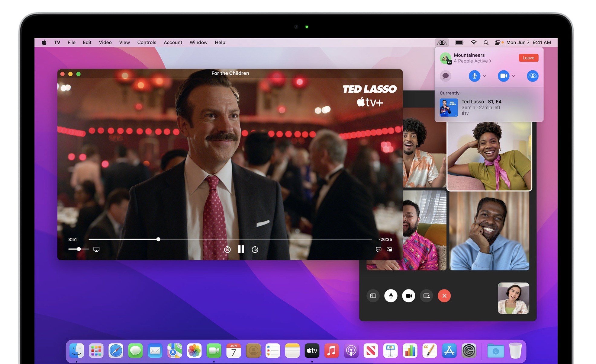This screenshot has width=596, height=364.
Task: Click the subtitles icon in video controls
Action: pyautogui.click(x=376, y=250)
